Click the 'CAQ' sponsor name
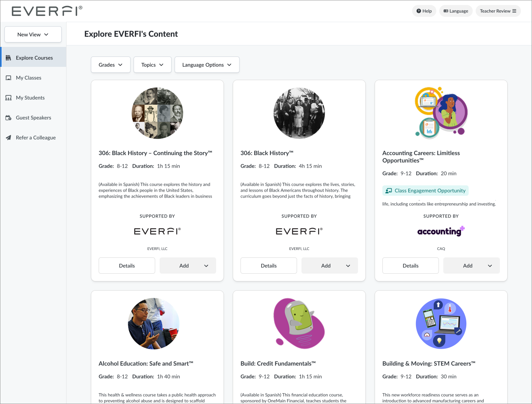532x404 pixels. pyautogui.click(x=441, y=249)
